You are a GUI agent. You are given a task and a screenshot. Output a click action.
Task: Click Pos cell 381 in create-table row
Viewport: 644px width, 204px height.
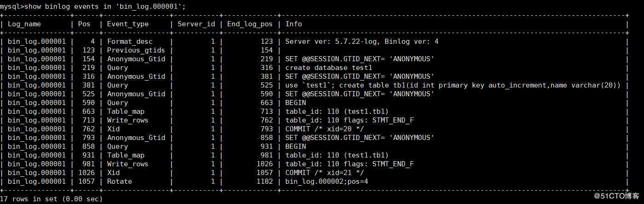click(88, 85)
